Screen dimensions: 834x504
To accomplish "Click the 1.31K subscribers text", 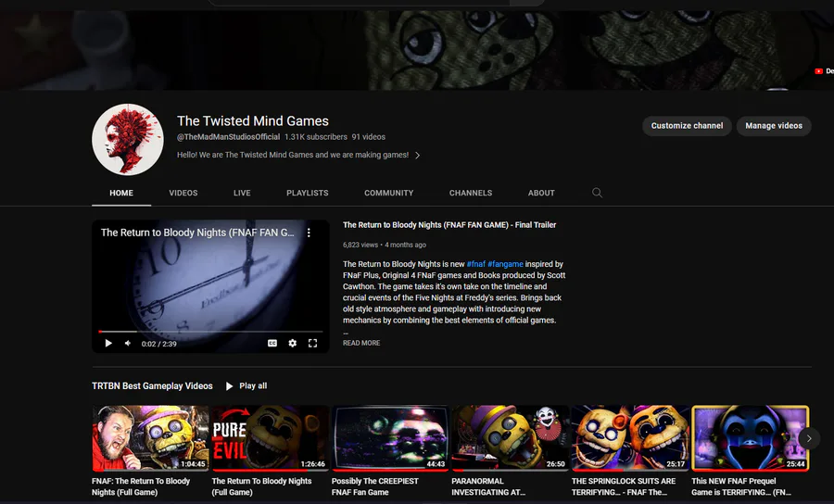I will pyautogui.click(x=315, y=136).
